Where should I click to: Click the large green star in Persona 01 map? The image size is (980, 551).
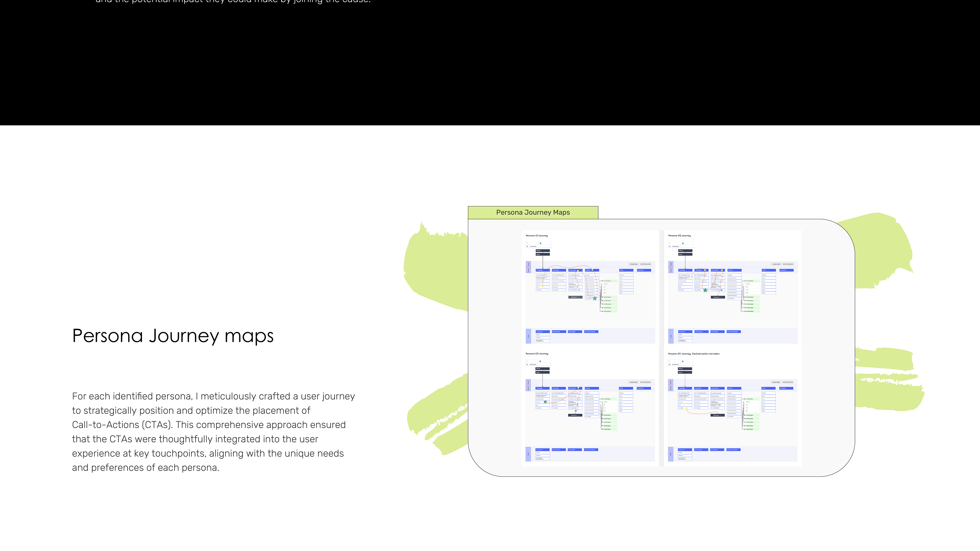pyautogui.click(x=595, y=298)
